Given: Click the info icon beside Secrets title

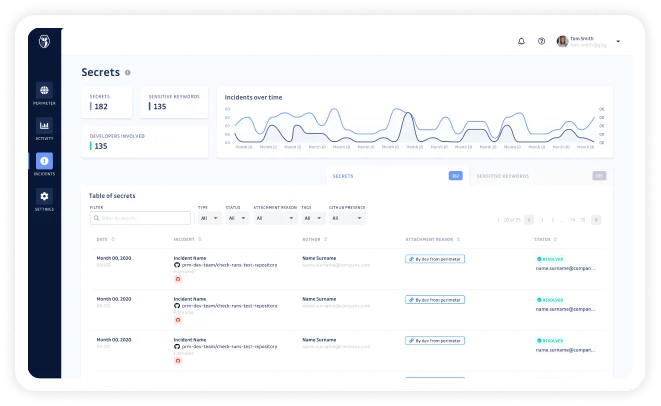Looking at the screenshot, I should [128, 73].
